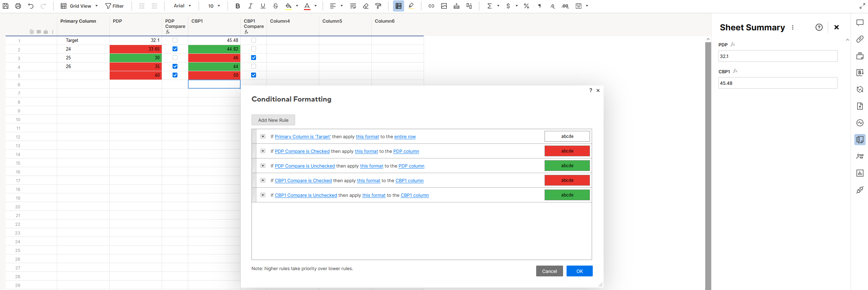Open rule options for Primary Column 'Target' rule
The image size is (868, 290).
pyautogui.click(x=263, y=136)
